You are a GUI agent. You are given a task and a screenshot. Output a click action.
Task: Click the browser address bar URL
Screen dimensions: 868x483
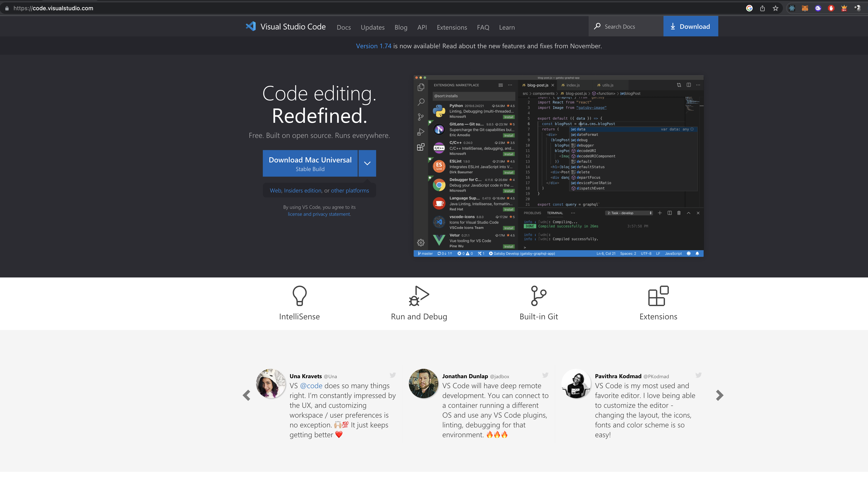pos(53,8)
